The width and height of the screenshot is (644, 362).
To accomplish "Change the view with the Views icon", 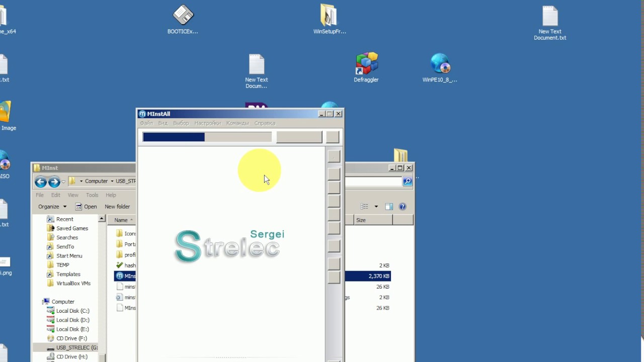I will (365, 207).
